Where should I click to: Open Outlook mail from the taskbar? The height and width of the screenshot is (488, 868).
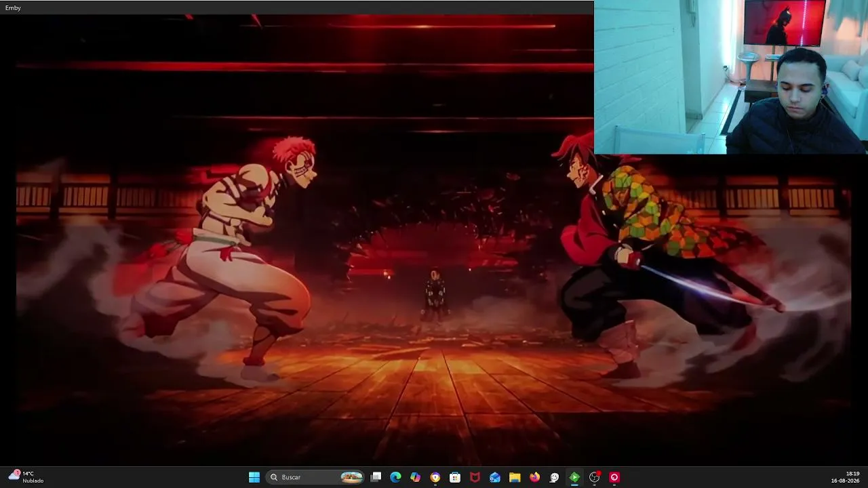pos(495,477)
